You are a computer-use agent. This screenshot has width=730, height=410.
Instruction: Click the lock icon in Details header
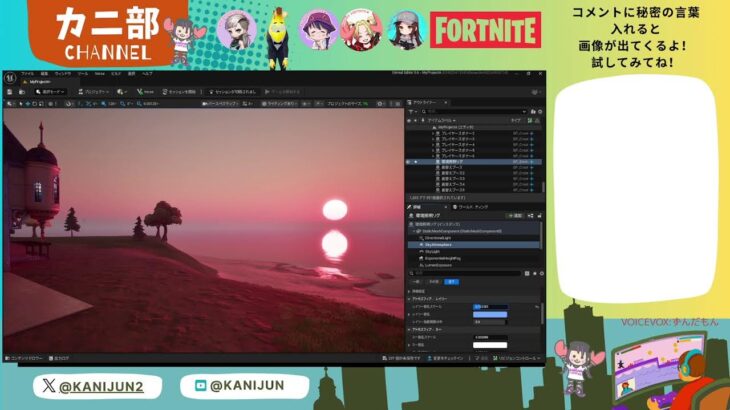[x=540, y=216]
